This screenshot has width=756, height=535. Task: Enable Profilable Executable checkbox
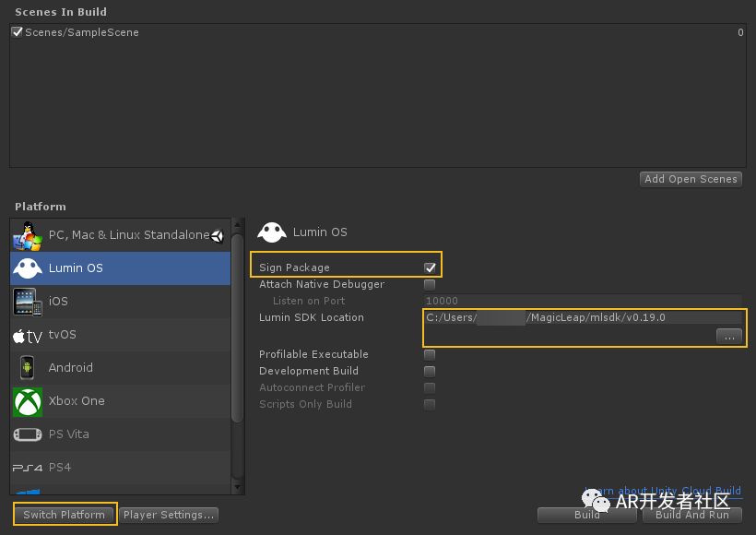(430, 354)
